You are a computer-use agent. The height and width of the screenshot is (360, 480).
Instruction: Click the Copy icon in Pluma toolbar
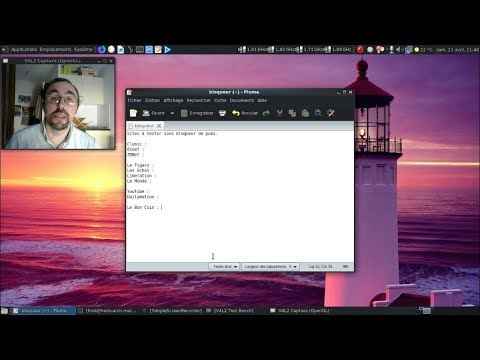click(x=292, y=113)
